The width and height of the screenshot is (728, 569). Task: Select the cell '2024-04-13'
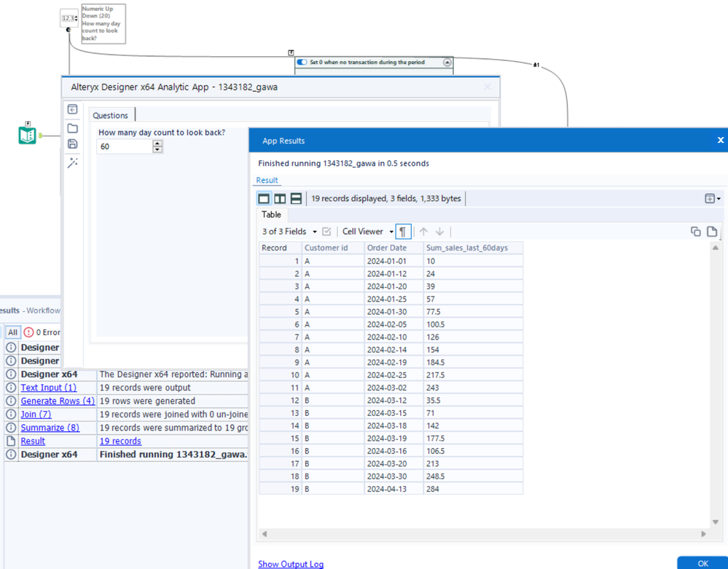click(394, 489)
